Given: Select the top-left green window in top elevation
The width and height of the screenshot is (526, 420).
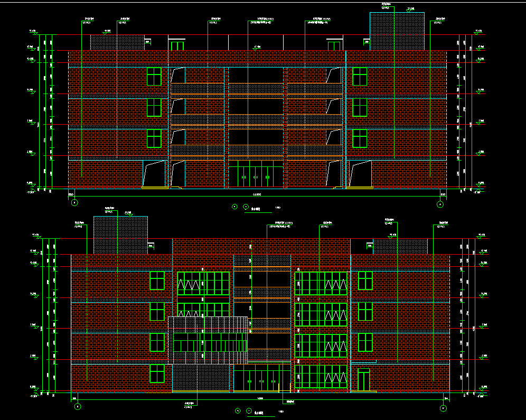Looking at the screenshot, I should [154, 76].
